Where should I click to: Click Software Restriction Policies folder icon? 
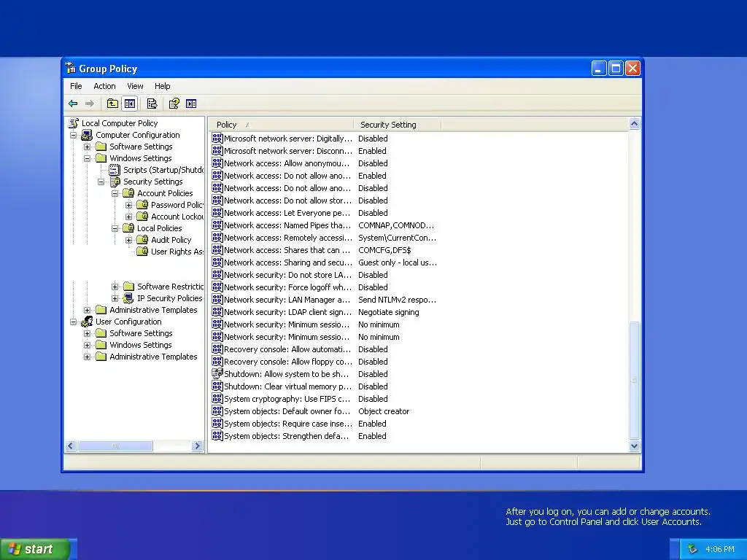(x=128, y=286)
